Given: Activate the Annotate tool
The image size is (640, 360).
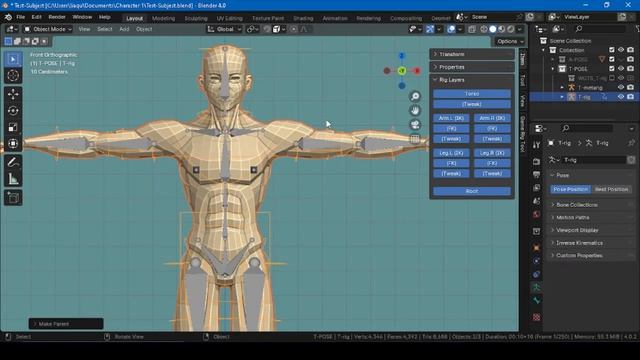Looking at the screenshot, I should point(13,162).
